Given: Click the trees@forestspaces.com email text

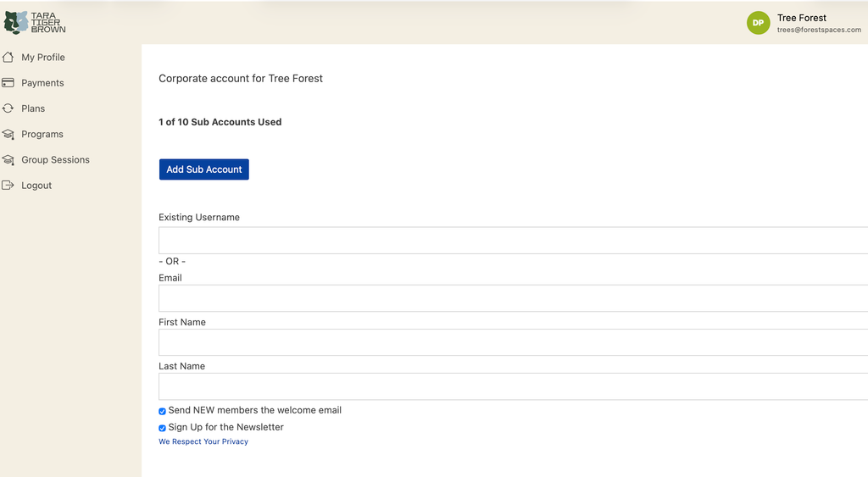Looking at the screenshot, I should 819,30.
